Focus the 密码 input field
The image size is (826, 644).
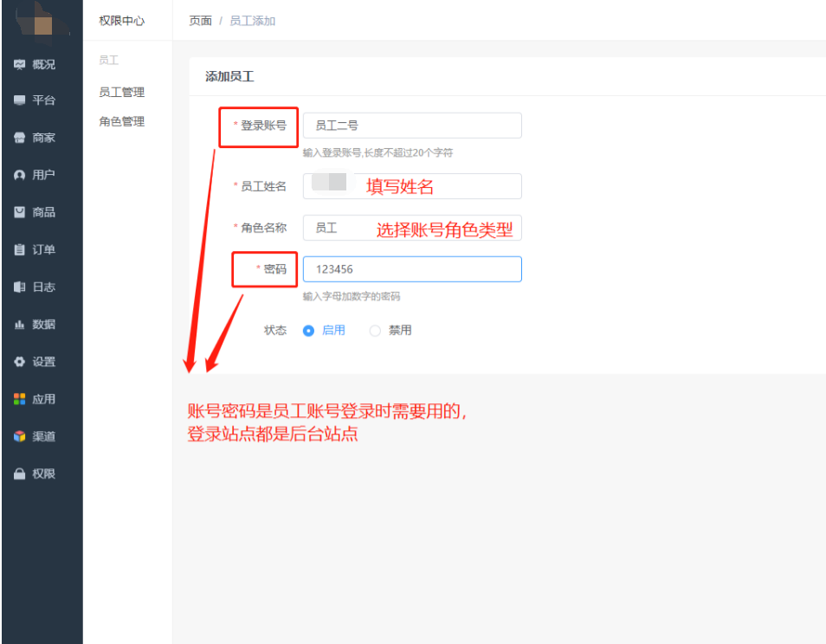click(x=412, y=269)
